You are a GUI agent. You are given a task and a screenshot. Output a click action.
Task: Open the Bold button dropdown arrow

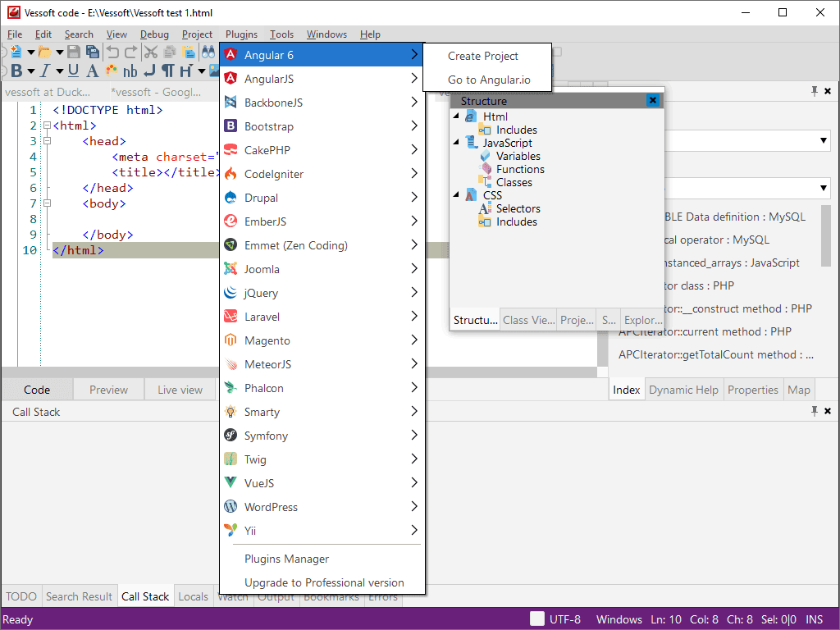click(30, 71)
